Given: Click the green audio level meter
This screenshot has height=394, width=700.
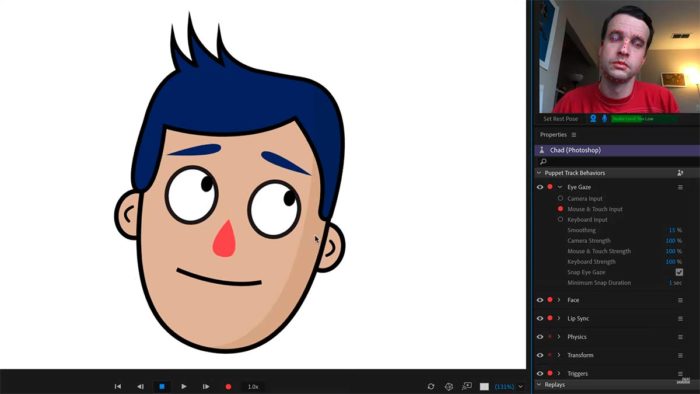Looking at the screenshot, I should pos(644,119).
